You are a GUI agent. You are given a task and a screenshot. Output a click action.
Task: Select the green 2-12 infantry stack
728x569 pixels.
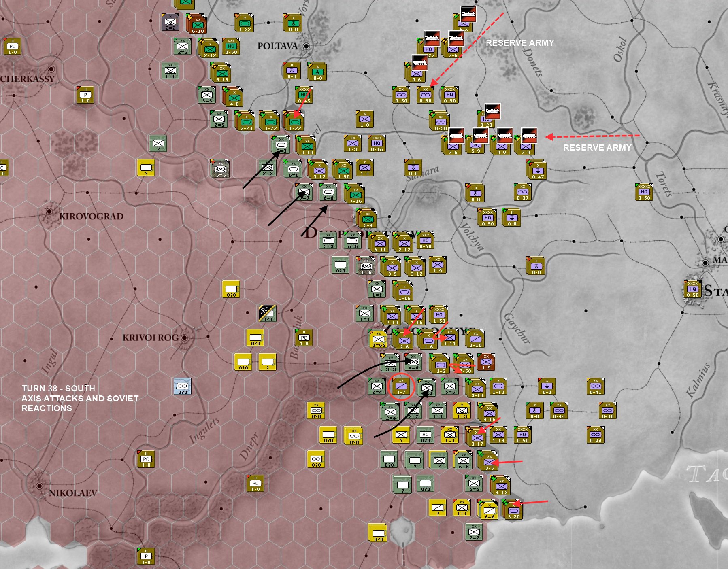[x=209, y=49]
